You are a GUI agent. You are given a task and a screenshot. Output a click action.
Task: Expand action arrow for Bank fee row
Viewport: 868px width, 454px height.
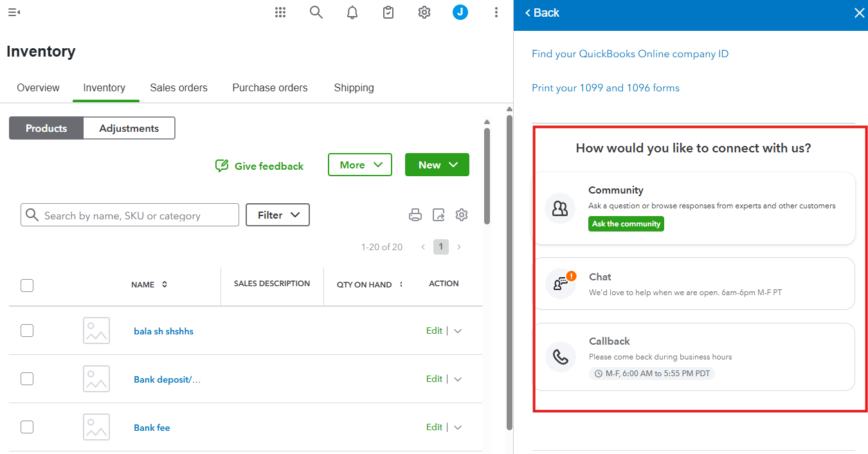click(x=458, y=428)
